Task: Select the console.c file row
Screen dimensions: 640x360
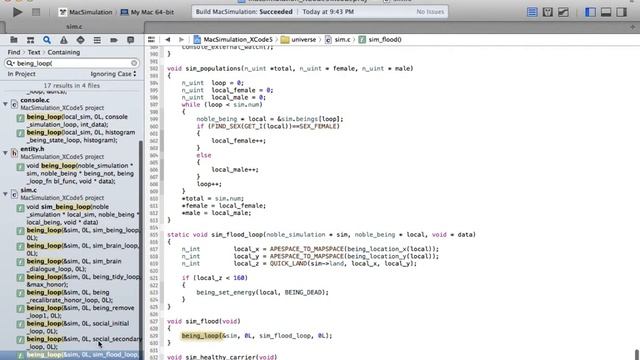Action: (71, 104)
